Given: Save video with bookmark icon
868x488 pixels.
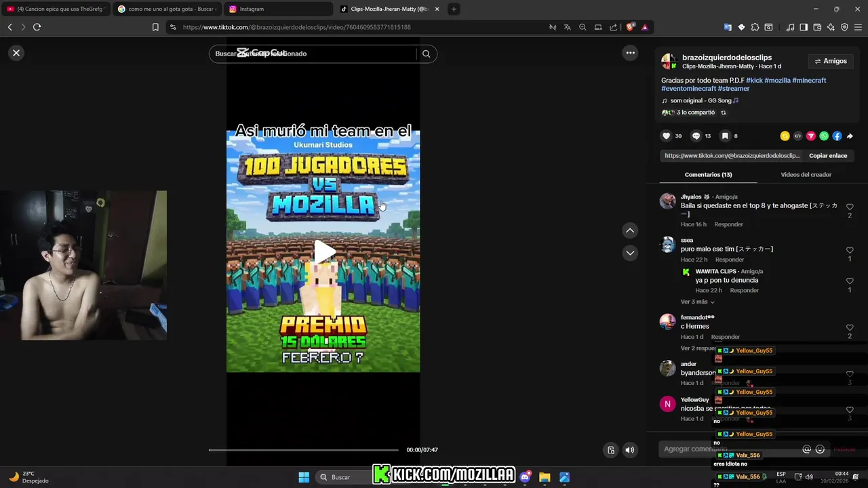Looking at the screenshot, I should pyautogui.click(x=725, y=136).
